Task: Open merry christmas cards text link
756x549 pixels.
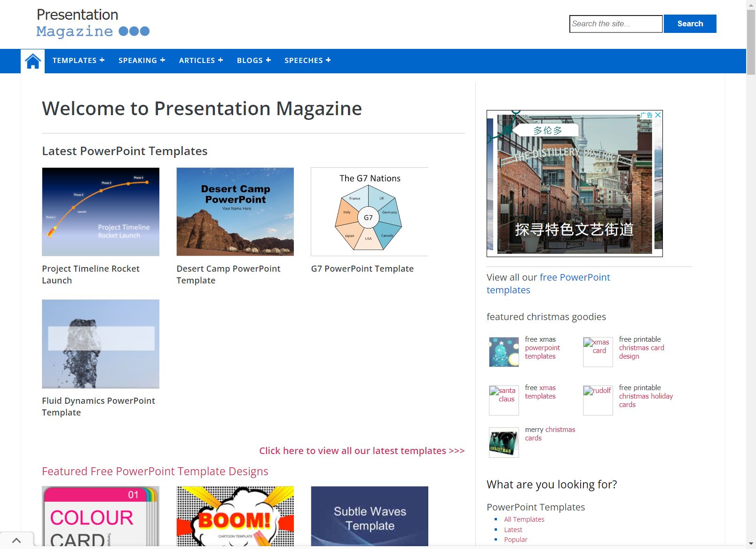Action: click(x=550, y=434)
